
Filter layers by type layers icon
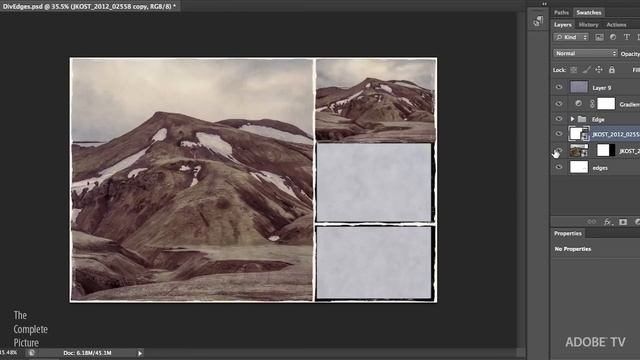tap(626, 37)
